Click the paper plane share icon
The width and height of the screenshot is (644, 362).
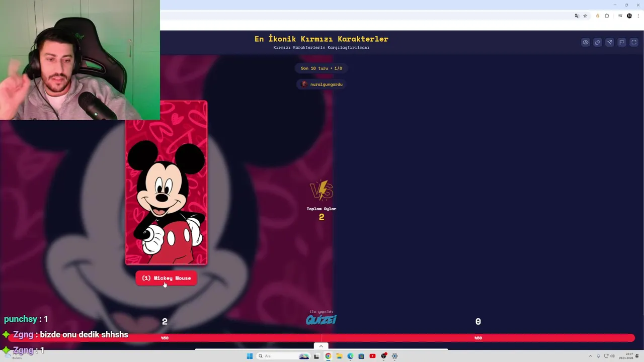pyautogui.click(x=610, y=42)
